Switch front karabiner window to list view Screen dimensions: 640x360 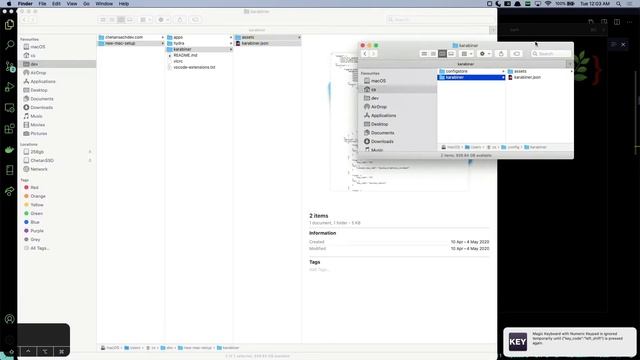pyautogui.click(x=433, y=53)
